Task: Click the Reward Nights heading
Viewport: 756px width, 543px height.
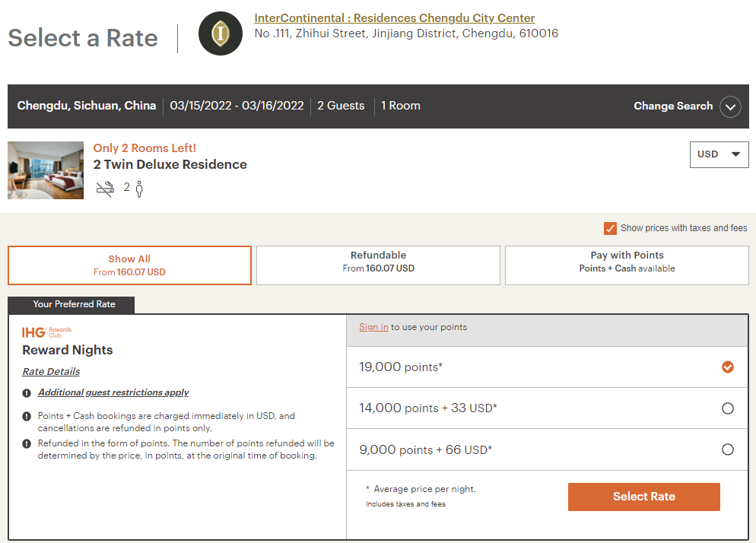Action: [68, 350]
